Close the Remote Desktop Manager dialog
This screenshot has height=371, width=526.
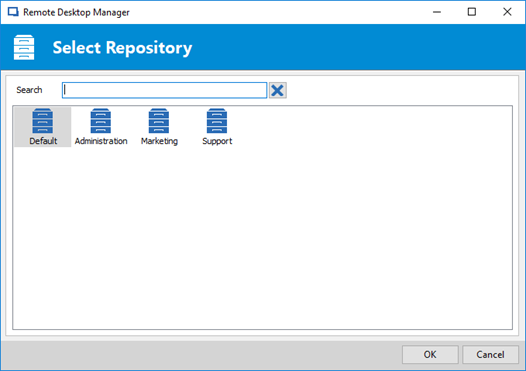pos(507,12)
